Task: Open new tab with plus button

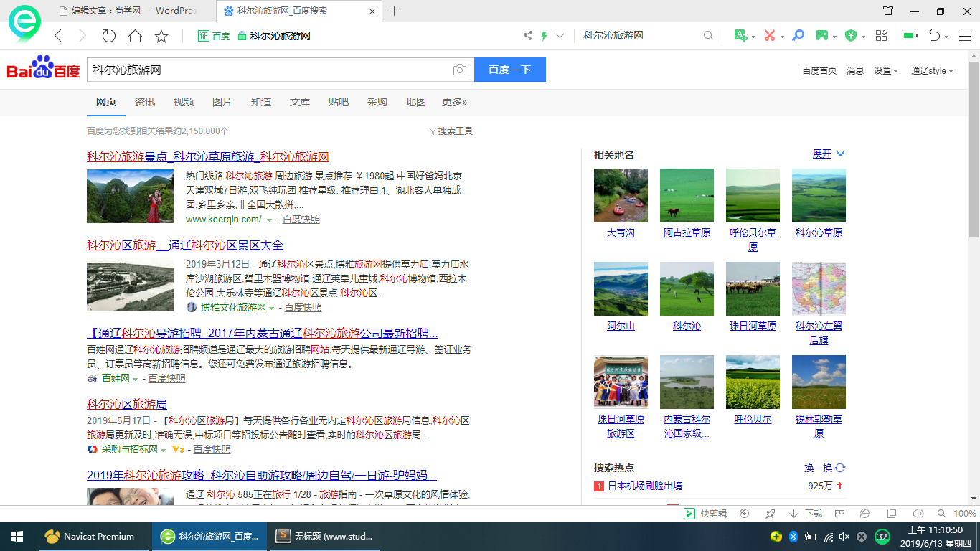Action: (394, 11)
